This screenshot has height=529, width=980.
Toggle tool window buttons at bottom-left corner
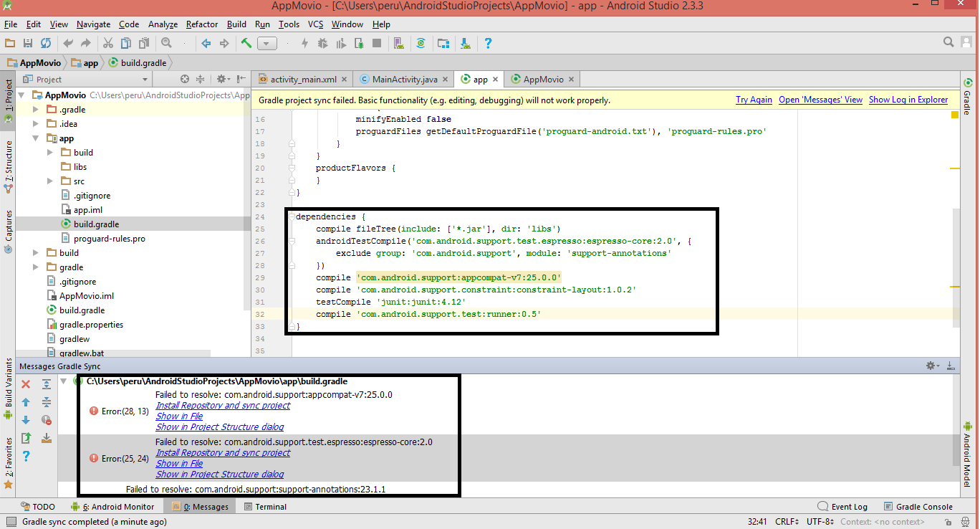(x=10, y=523)
